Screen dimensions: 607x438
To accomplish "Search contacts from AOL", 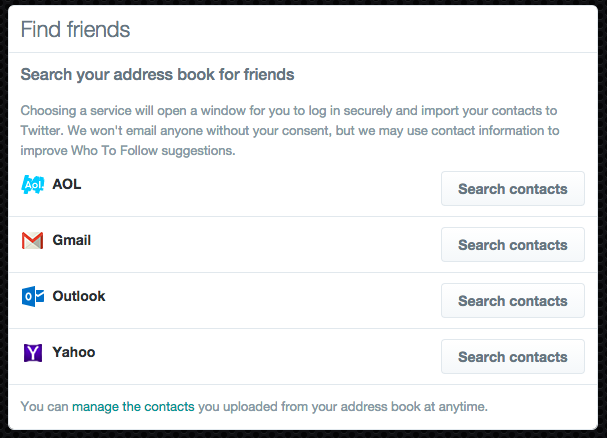I will pyautogui.click(x=512, y=188).
